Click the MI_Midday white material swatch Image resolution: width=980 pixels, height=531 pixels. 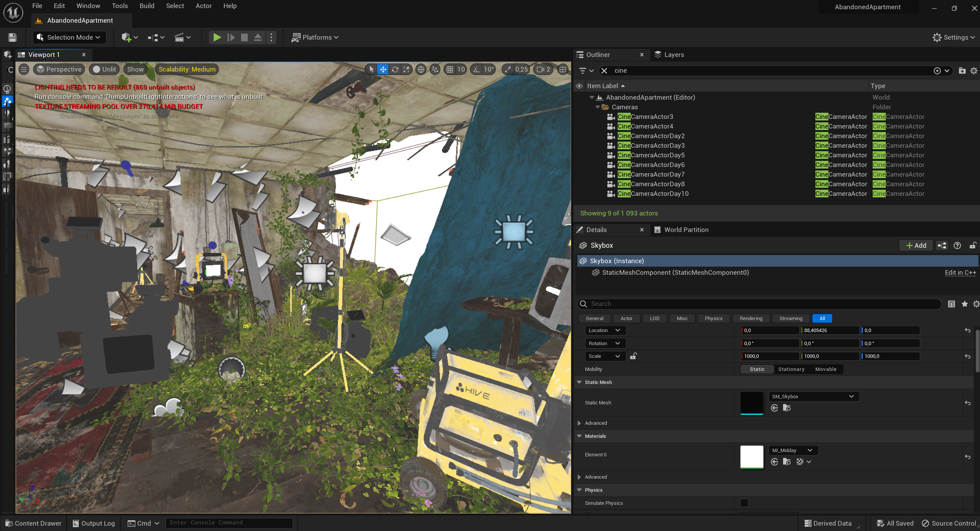click(752, 456)
